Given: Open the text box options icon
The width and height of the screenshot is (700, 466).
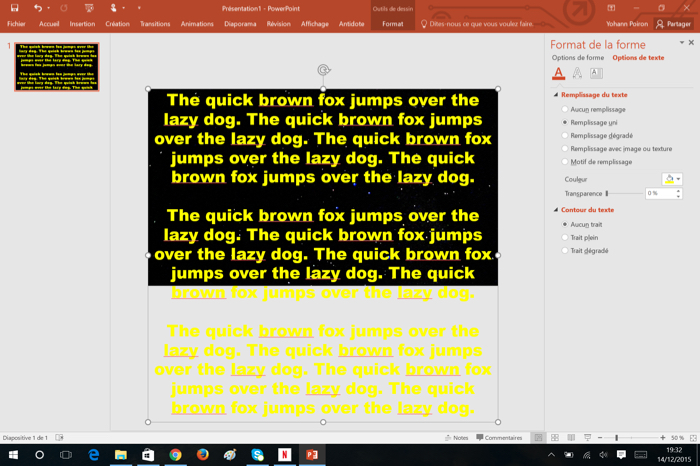Looking at the screenshot, I should 596,73.
